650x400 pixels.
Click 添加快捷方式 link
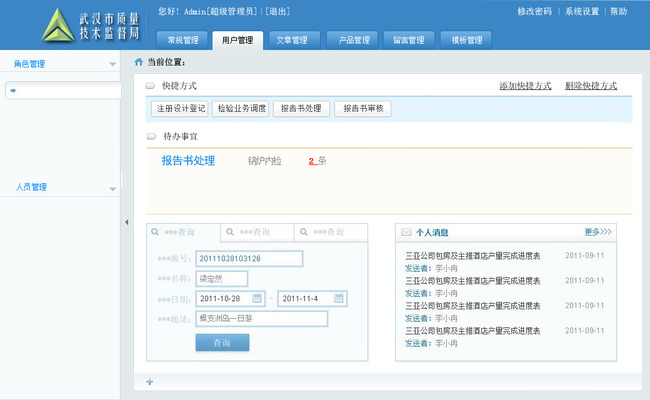pyautogui.click(x=525, y=86)
